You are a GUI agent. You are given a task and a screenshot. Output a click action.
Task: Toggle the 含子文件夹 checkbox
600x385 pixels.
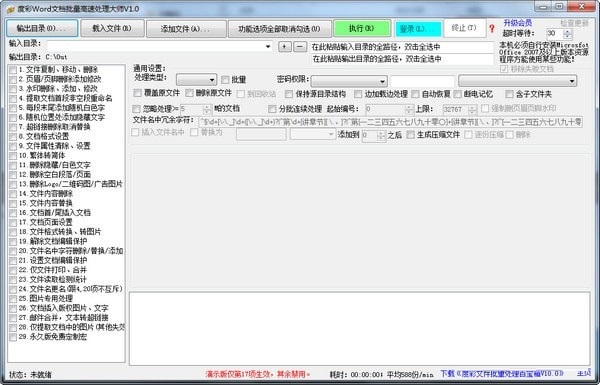(x=509, y=94)
